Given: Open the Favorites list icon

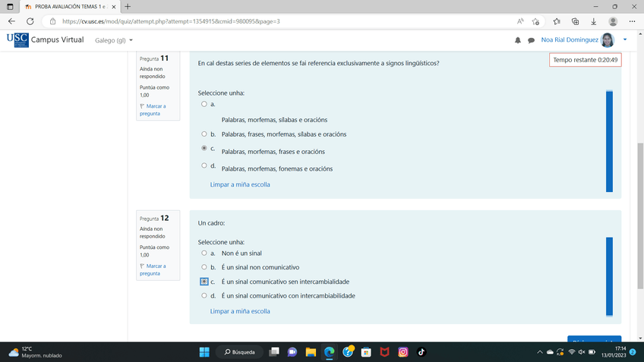Looking at the screenshot, I should pos(557,21).
